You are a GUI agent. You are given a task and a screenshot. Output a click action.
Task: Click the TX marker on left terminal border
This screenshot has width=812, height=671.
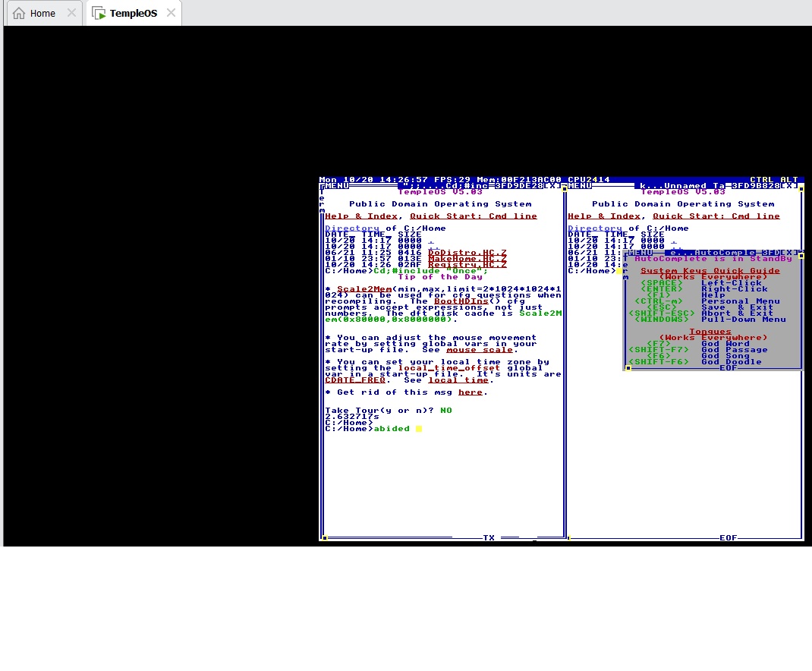click(489, 538)
